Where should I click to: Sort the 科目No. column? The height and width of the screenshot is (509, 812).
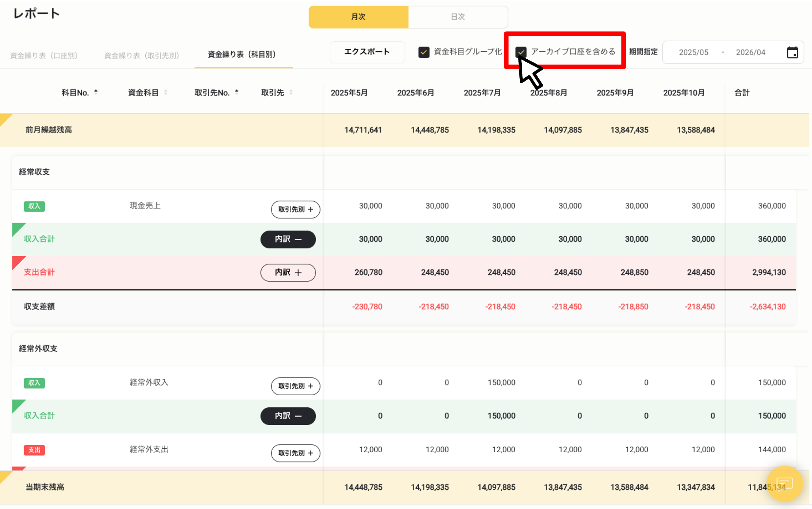(96, 92)
